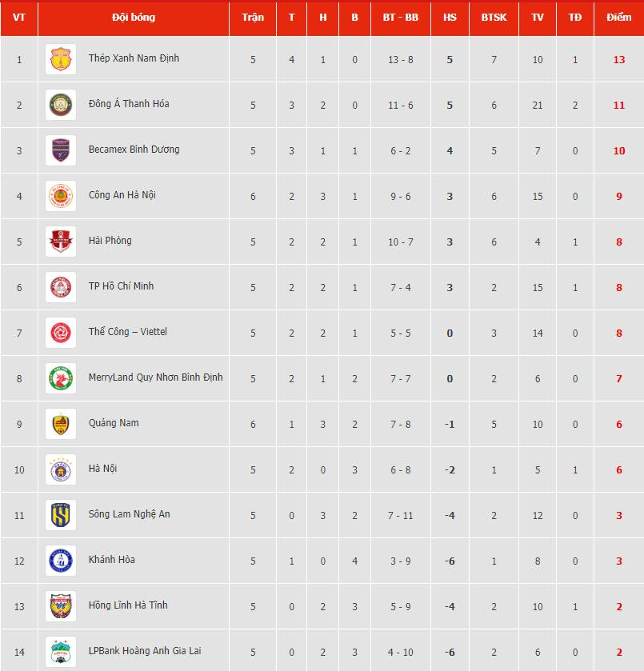The width and height of the screenshot is (644, 671).
Task: Click the Hải Phòng club logo
Action: point(61,242)
